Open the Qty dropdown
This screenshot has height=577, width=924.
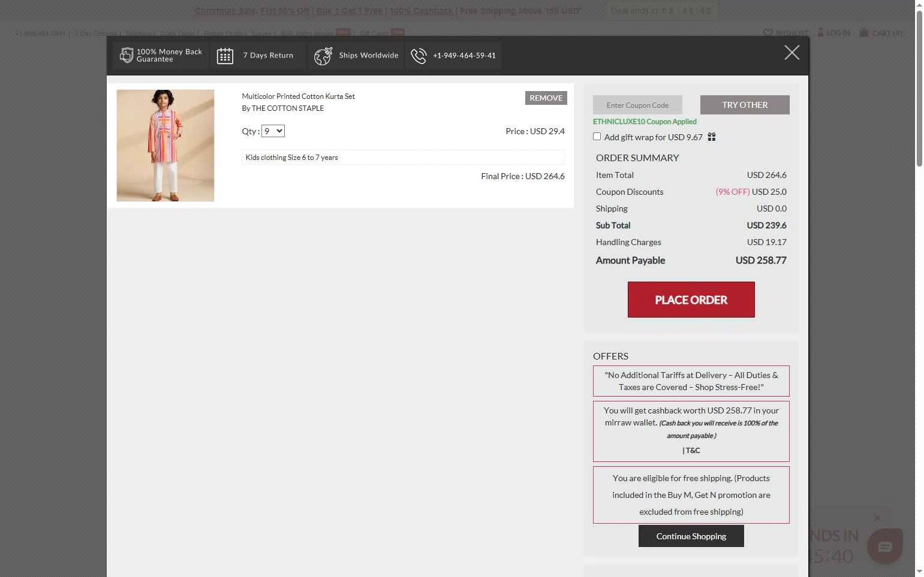pyautogui.click(x=273, y=131)
